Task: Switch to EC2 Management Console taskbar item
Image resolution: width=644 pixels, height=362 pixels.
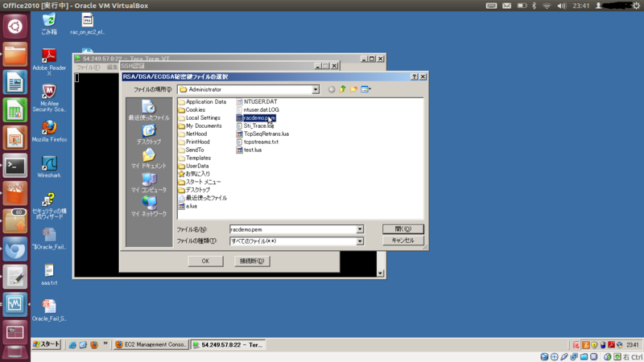Action: point(151,345)
